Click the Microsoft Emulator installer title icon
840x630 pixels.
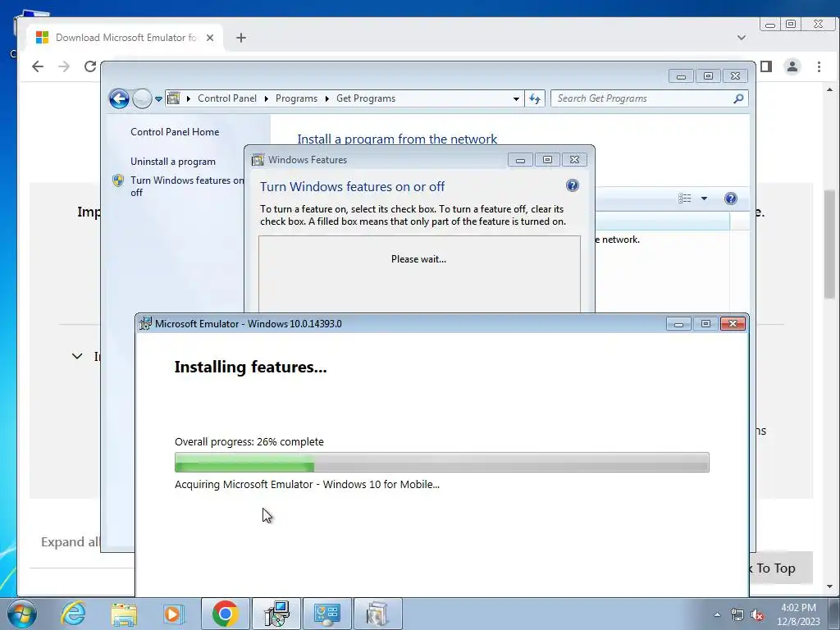click(145, 323)
